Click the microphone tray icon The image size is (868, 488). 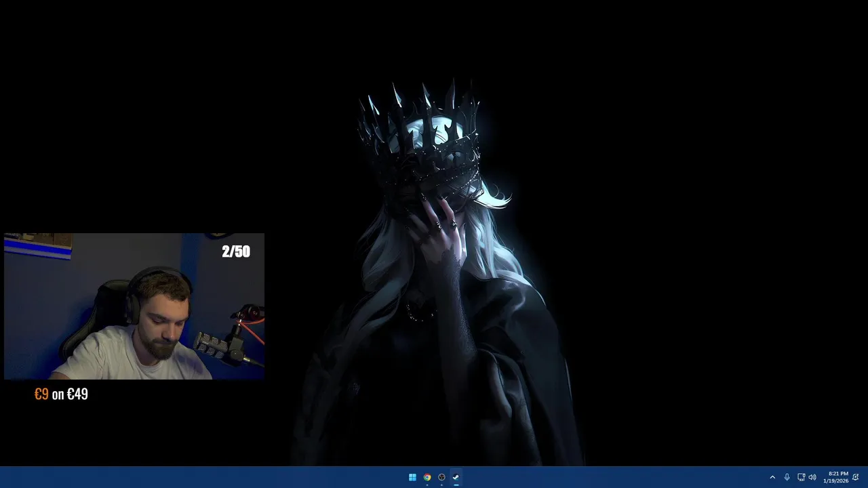click(787, 477)
